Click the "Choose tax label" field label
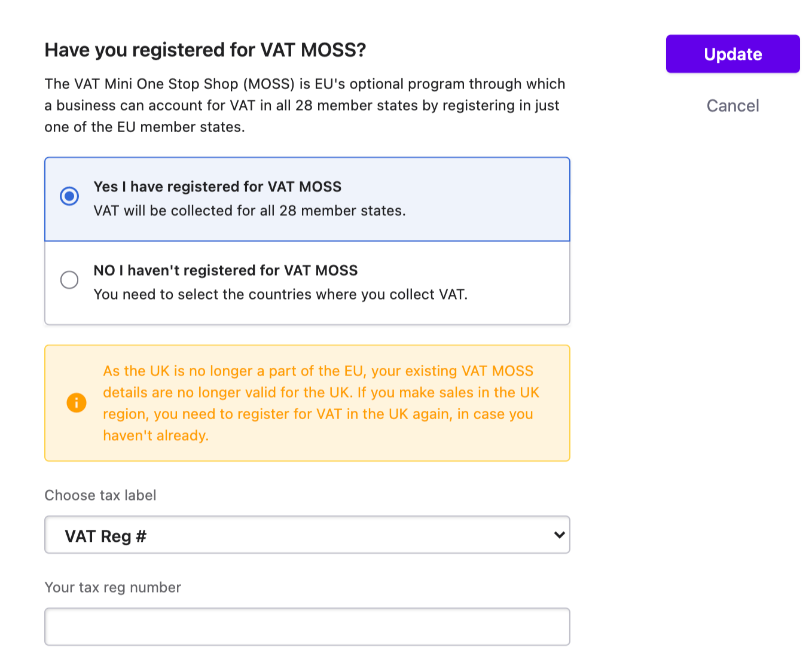The width and height of the screenshot is (812, 659). point(100,495)
